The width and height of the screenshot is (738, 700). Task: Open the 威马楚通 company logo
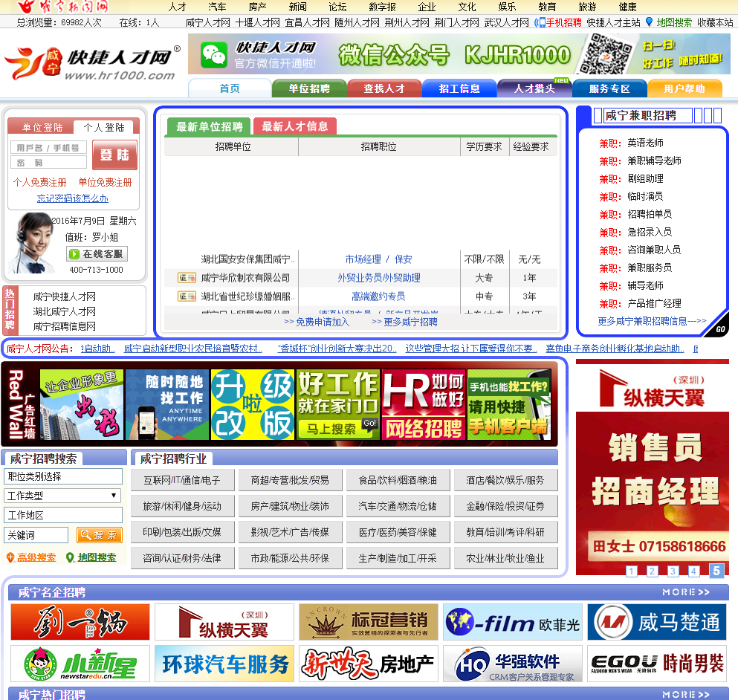pyautogui.click(x=656, y=622)
